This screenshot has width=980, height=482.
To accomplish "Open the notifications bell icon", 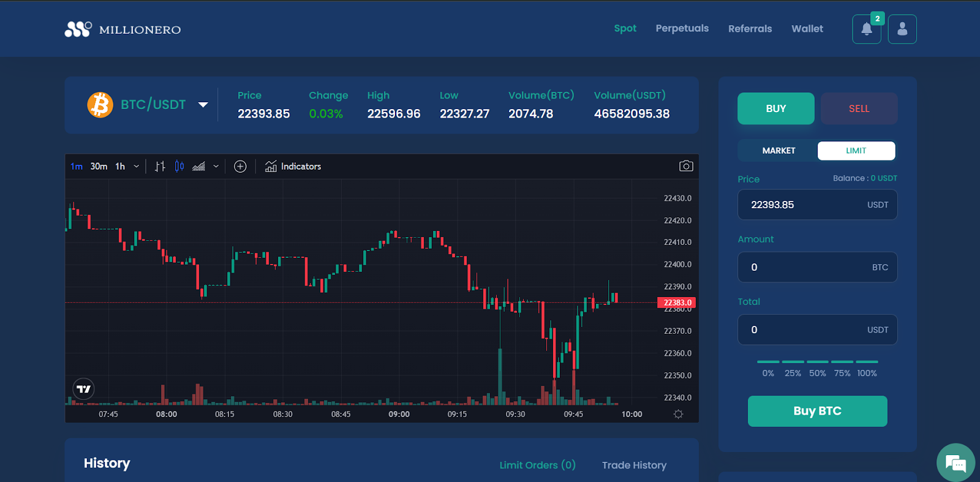I will tap(866, 29).
